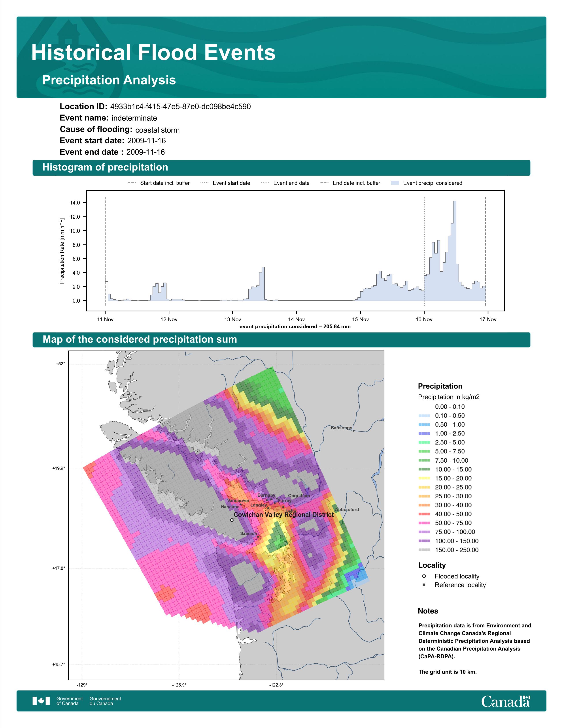The width and height of the screenshot is (563, 728).
Task: Click the 'Kamloops' map label
Action: pyautogui.click(x=342, y=428)
